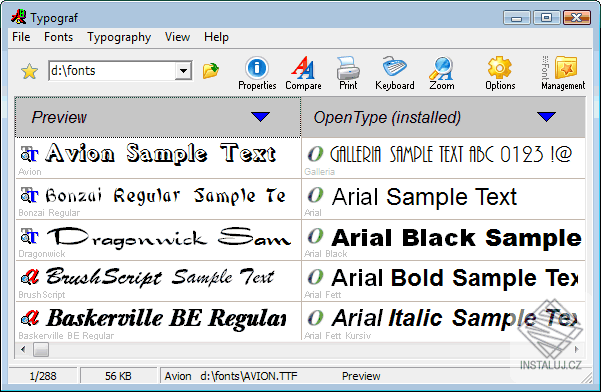This screenshot has width=601, height=392.
Task: Open the File menu
Action: [x=21, y=37]
